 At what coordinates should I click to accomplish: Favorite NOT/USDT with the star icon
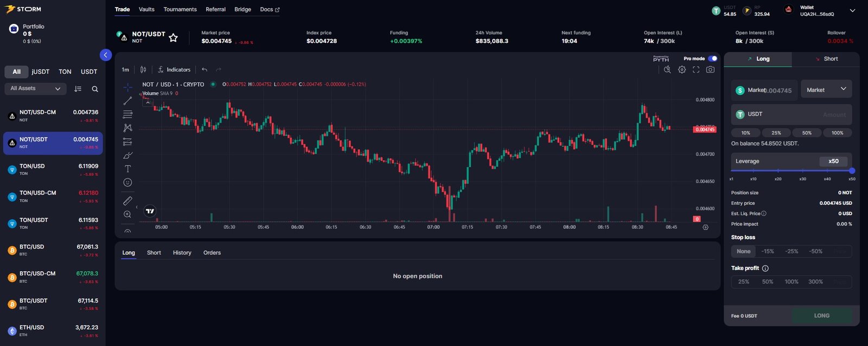pyautogui.click(x=174, y=37)
